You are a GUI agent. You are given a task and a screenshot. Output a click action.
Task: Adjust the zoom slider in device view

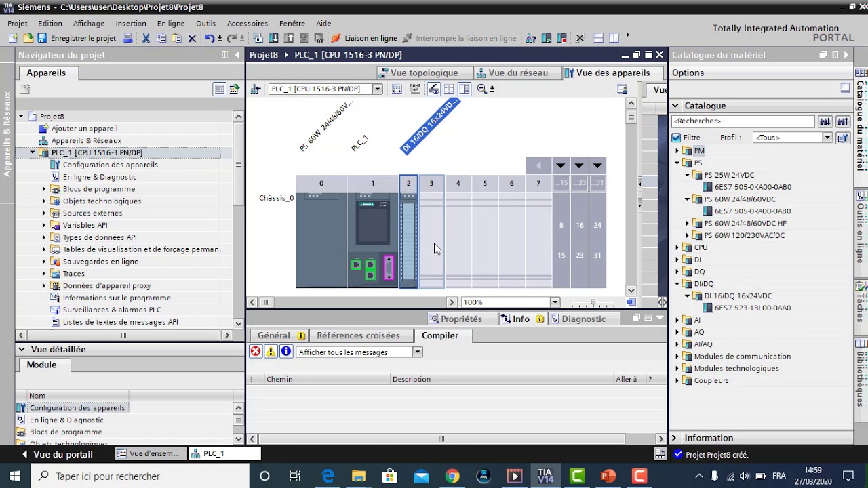coord(593,302)
